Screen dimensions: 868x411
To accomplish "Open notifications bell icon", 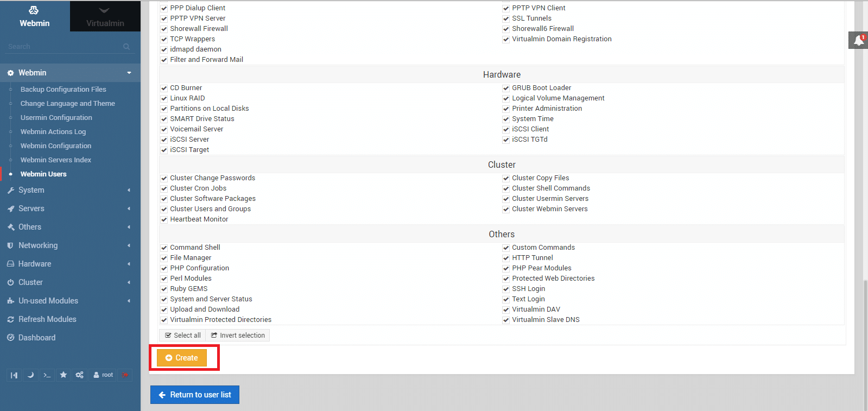I will point(858,40).
